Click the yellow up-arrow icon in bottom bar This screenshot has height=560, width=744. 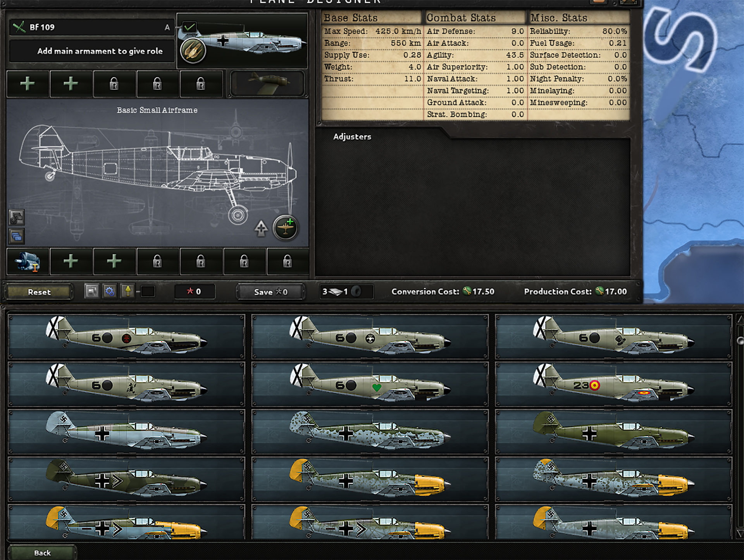pyautogui.click(x=127, y=291)
